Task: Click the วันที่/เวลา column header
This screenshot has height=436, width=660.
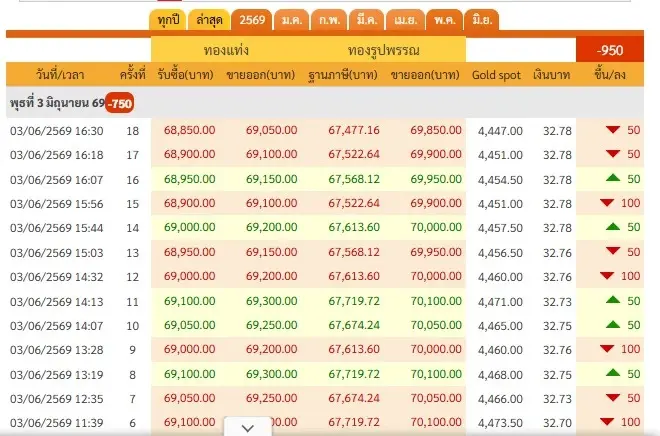Action: tap(60, 75)
